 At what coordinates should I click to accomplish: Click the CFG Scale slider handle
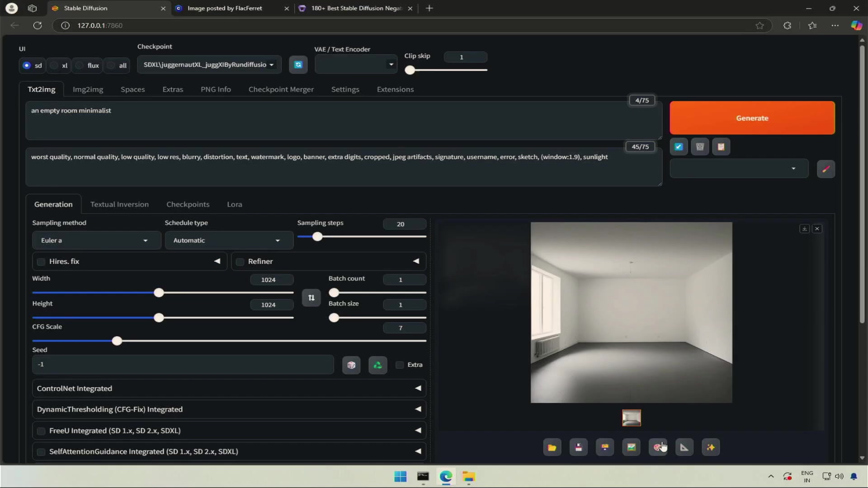coord(117,341)
